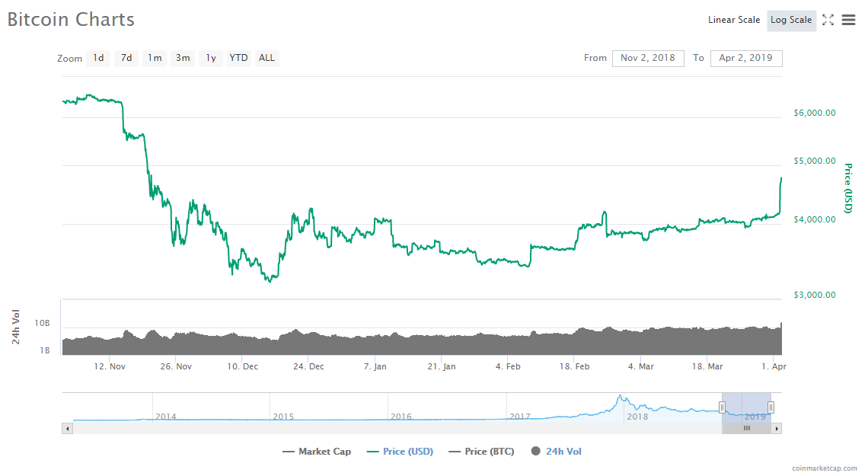The height and width of the screenshot is (476, 868).
Task: Select the YTD zoom range
Action: [x=238, y=58]
